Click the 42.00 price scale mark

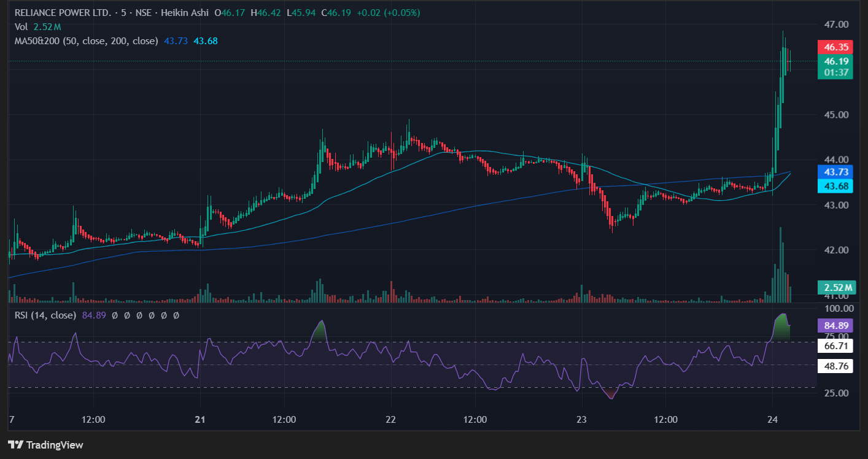coord(836,250)
